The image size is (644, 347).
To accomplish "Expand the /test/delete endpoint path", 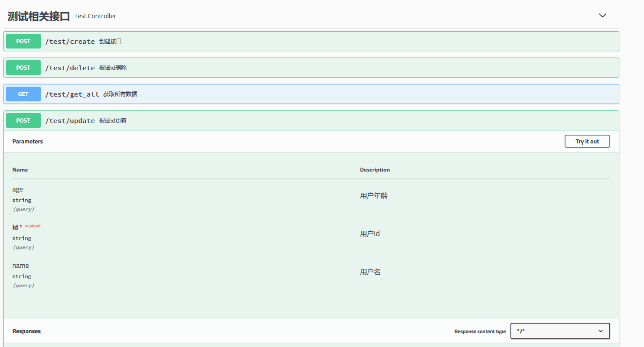I will tap(70, 68).
